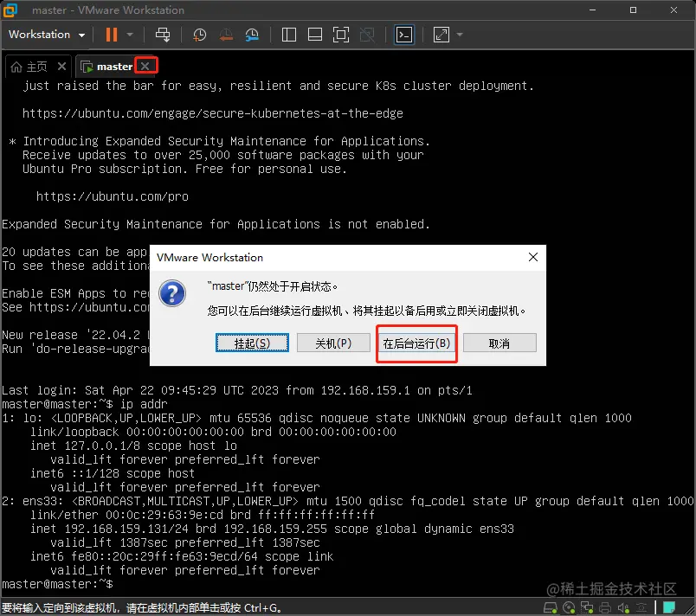Click the sound card status icon
The image size is (696, 616).
tap(623, 607)
